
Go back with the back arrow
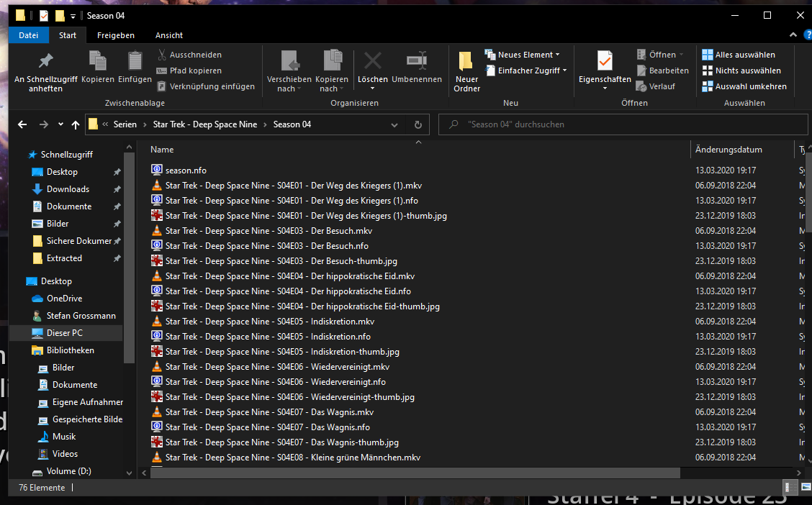click(22, 124)
